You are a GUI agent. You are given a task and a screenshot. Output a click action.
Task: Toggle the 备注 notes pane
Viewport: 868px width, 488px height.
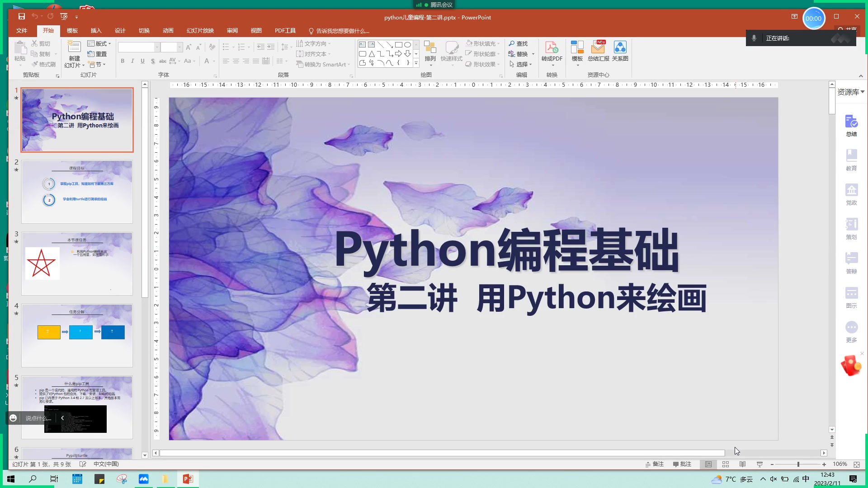[x=655, y=464]
